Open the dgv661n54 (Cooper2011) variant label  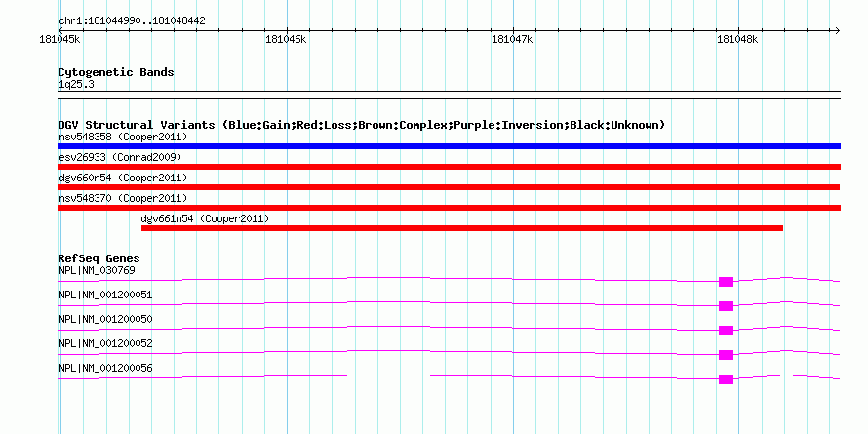(x=205, y=218)
